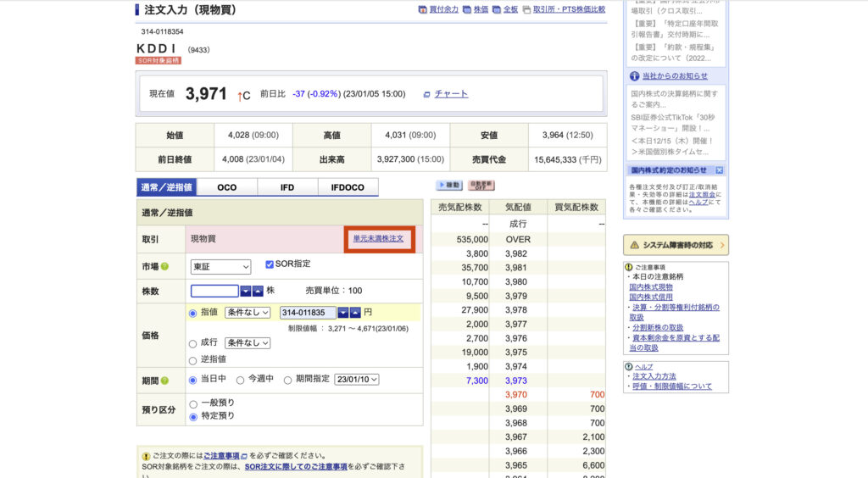
Task: Open the 呼値・制限値幅について link
Action: pyautogui.click(x=672, y=386)
